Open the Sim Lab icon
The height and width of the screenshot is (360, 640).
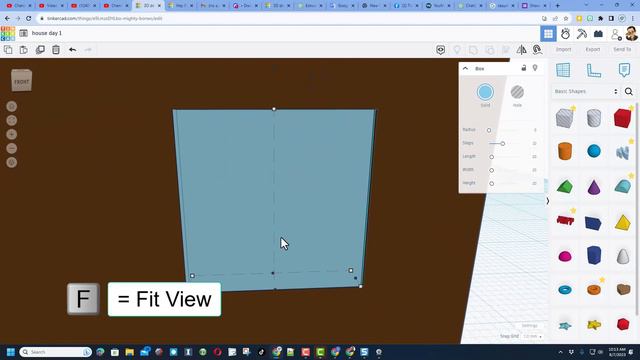565,34
